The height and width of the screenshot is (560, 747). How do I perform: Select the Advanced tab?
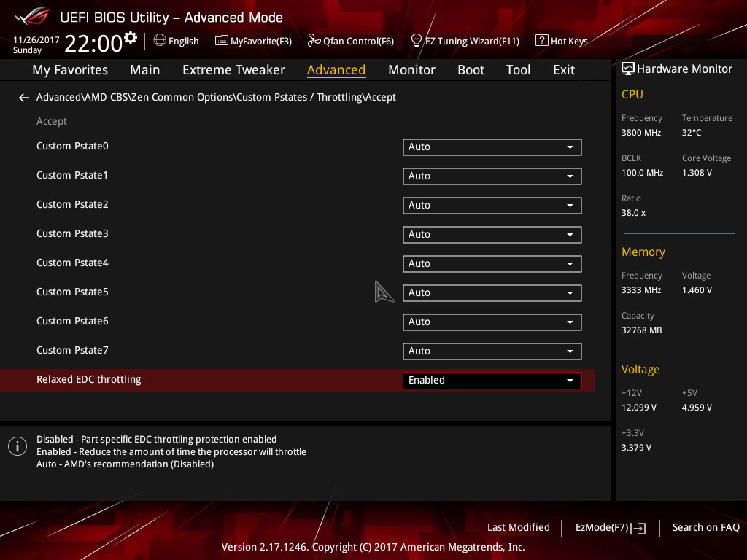[336, 70]
